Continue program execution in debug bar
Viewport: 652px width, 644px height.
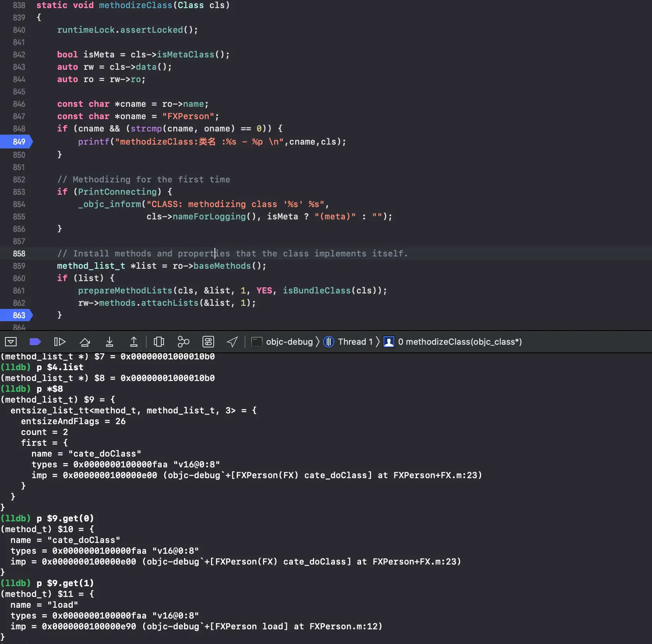[60, 342]
